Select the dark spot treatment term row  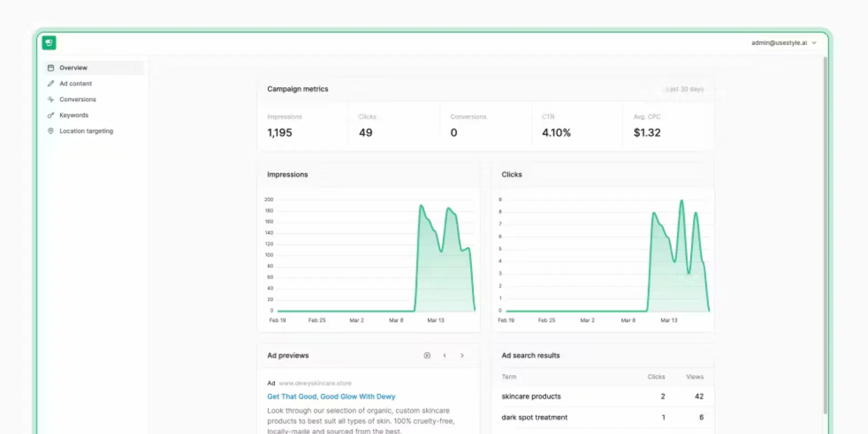click(x=603, y=417)
